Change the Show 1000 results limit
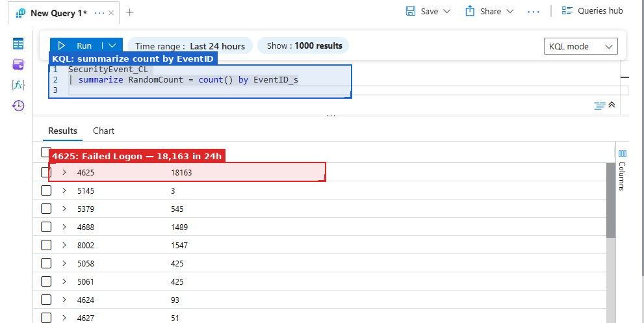The width and height of the screenshot is (644, 323). point(304,45)
